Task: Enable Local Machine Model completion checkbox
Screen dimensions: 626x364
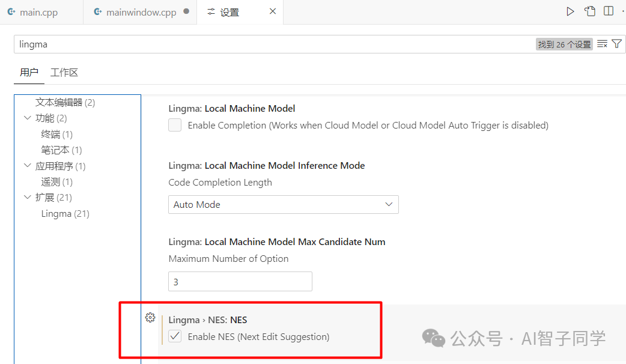Action: 175,125
